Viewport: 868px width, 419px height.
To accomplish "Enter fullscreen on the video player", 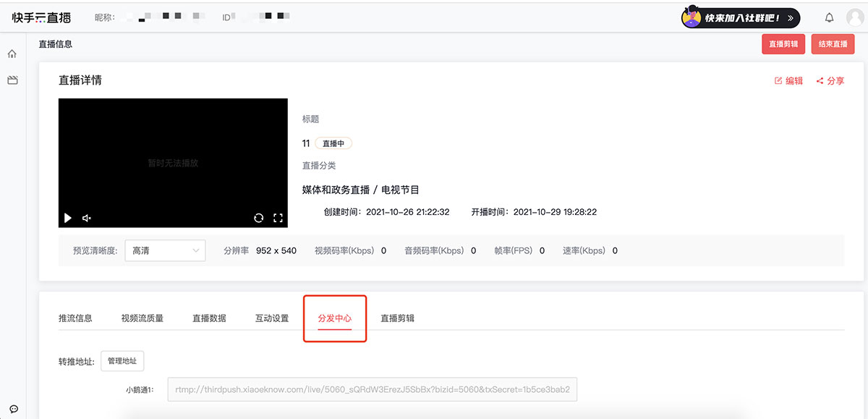I will 278,218.
